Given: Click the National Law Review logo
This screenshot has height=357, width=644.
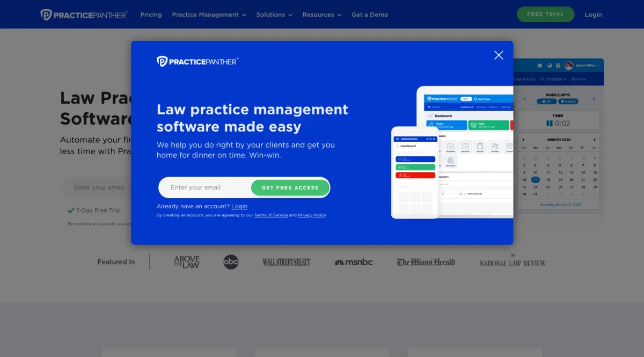Looking at the screenshot, I should tap(513, 261).
